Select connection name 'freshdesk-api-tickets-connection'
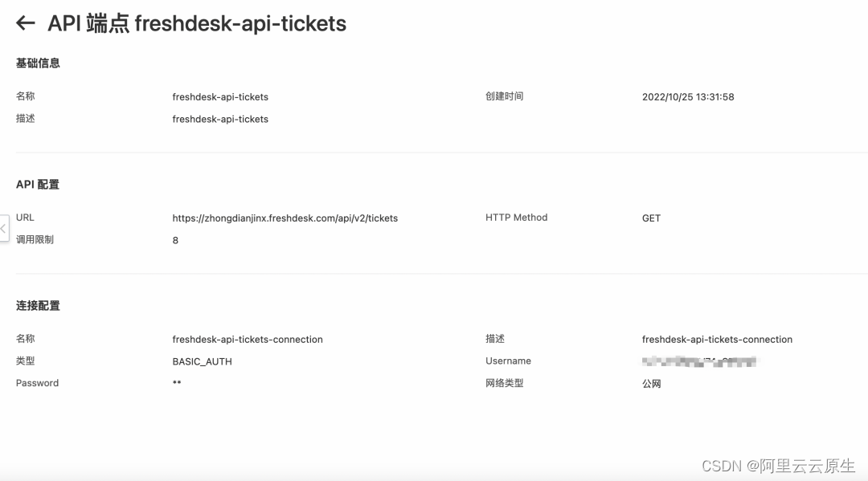 (248, 339)
